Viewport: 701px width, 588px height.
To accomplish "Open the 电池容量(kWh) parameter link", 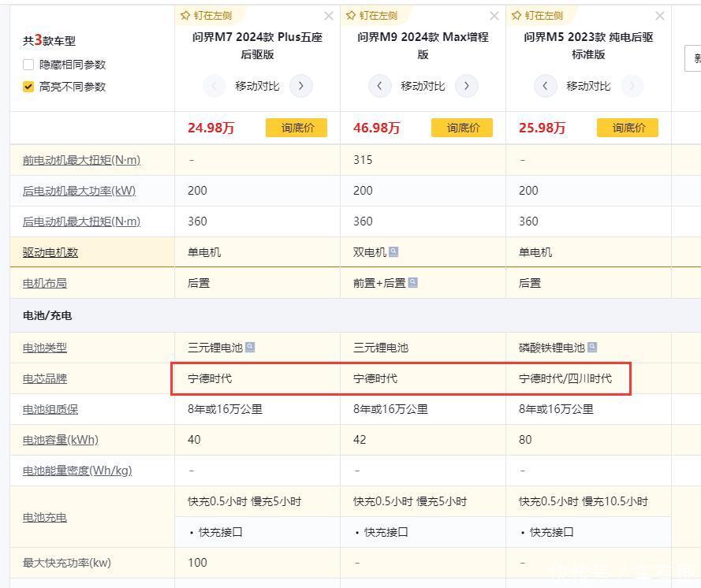I will (61, 440).
